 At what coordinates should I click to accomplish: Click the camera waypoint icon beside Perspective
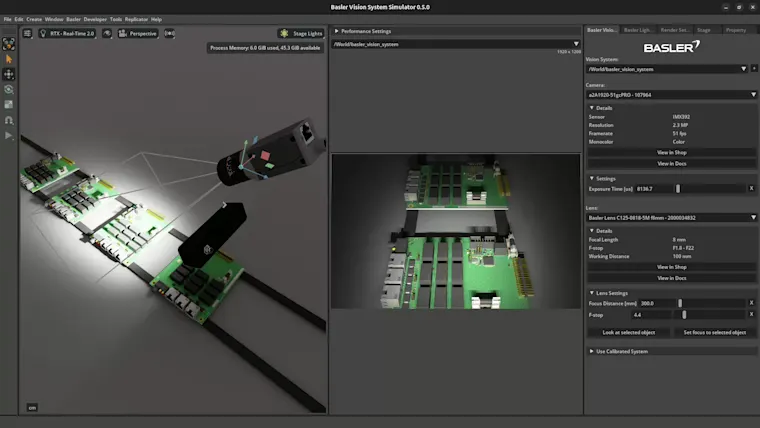coord(169,33)
